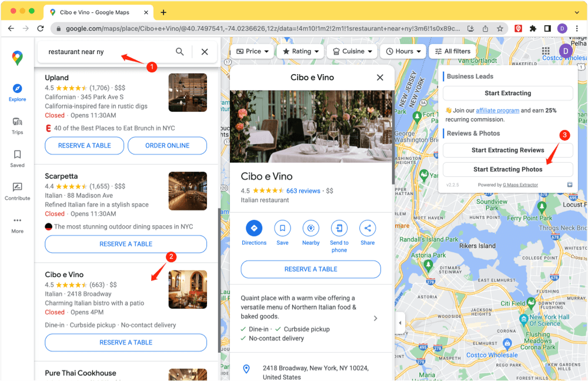Screen dimensions: 588x381
Task: Clear the search with X icon
Action: tap(205, 52)
